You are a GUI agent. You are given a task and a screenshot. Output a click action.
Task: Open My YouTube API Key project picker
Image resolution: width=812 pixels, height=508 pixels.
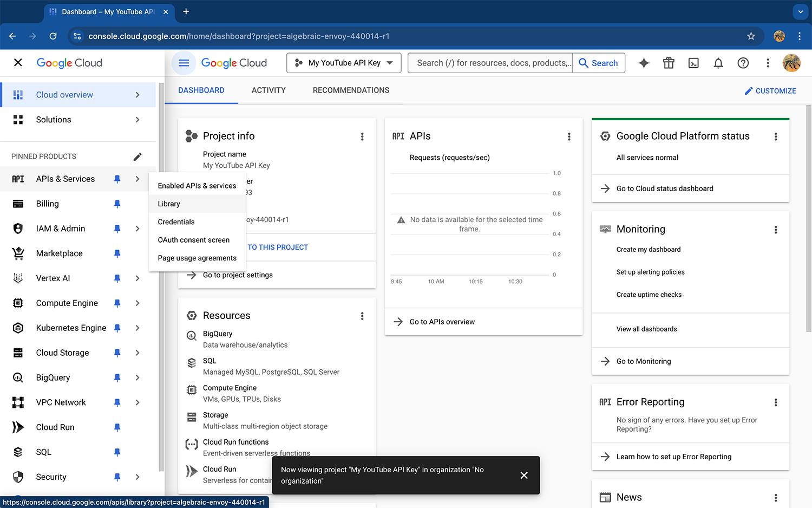344,63
